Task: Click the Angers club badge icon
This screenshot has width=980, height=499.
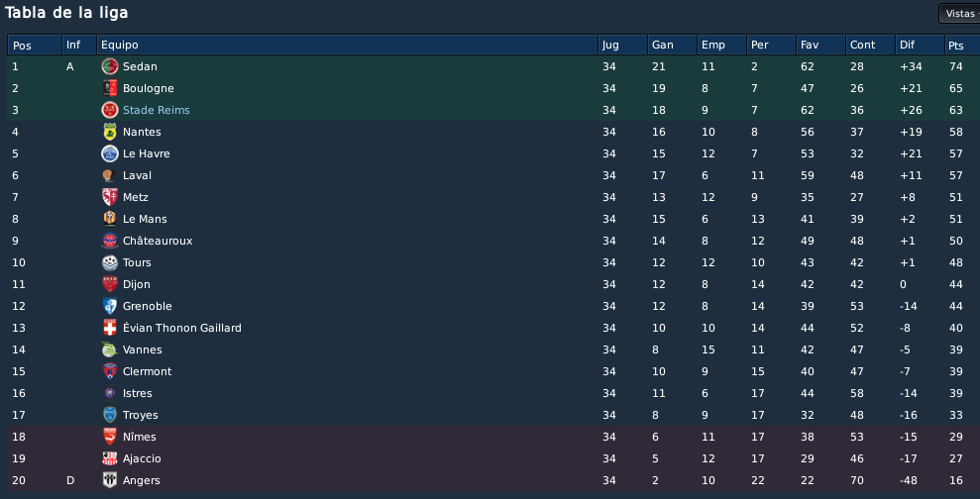Action: tap(110, 480)
